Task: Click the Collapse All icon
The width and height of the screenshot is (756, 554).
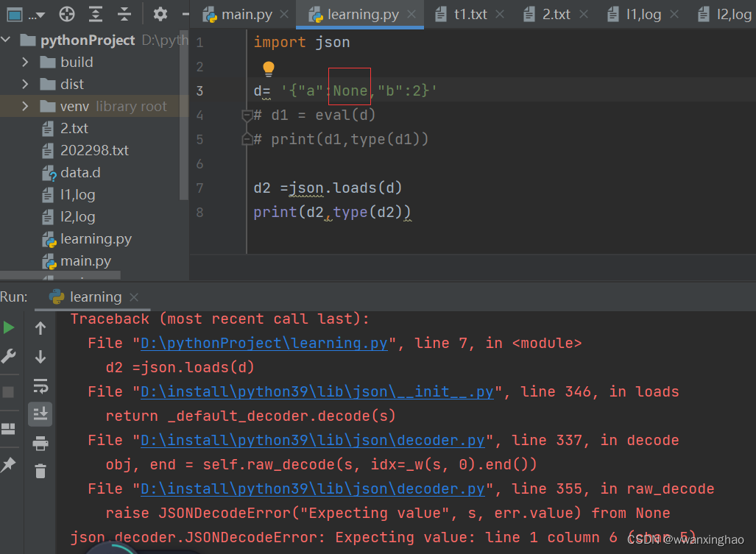Action: (x=124, y=15)
